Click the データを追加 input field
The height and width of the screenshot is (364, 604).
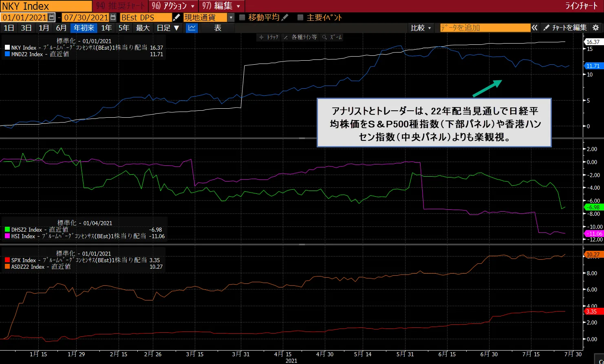[485, 28]
